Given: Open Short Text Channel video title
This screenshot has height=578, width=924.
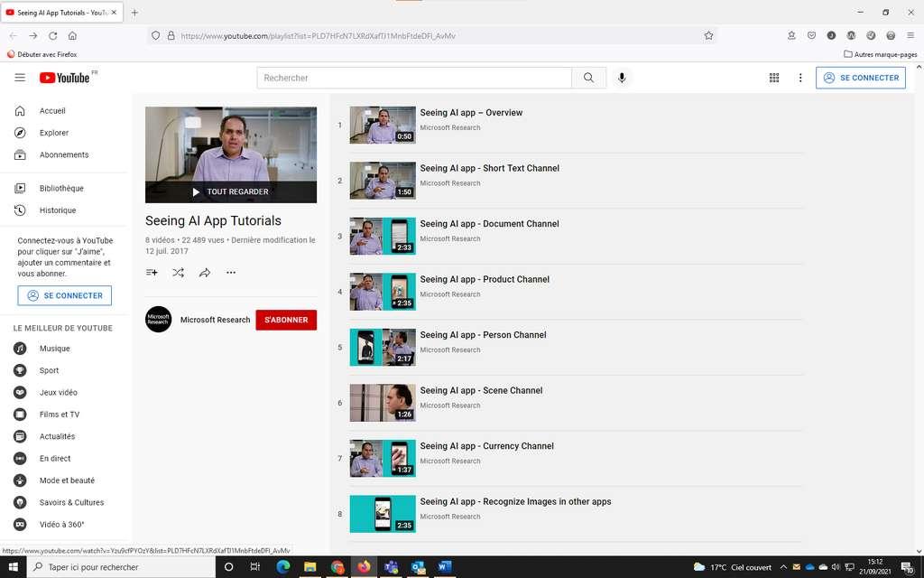Looking at the screenshot, I should (x=489, y=168).
